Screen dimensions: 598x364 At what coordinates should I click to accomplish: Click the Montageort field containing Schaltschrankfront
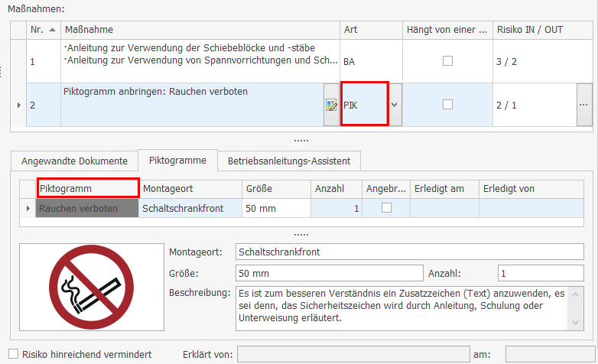(409, 252)
